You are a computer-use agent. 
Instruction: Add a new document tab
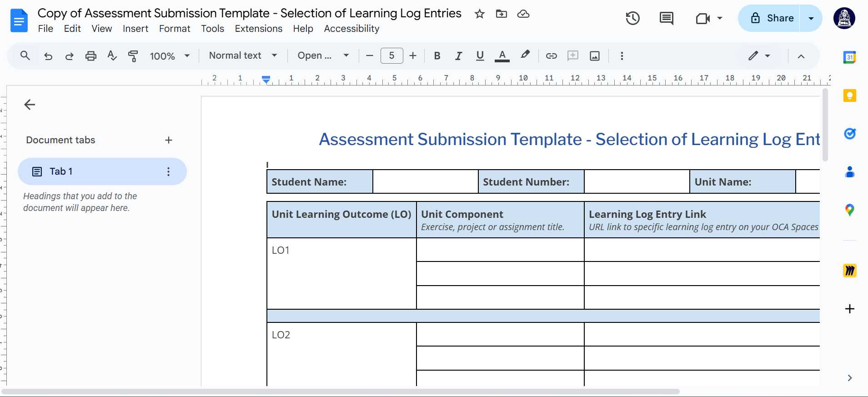169,140
